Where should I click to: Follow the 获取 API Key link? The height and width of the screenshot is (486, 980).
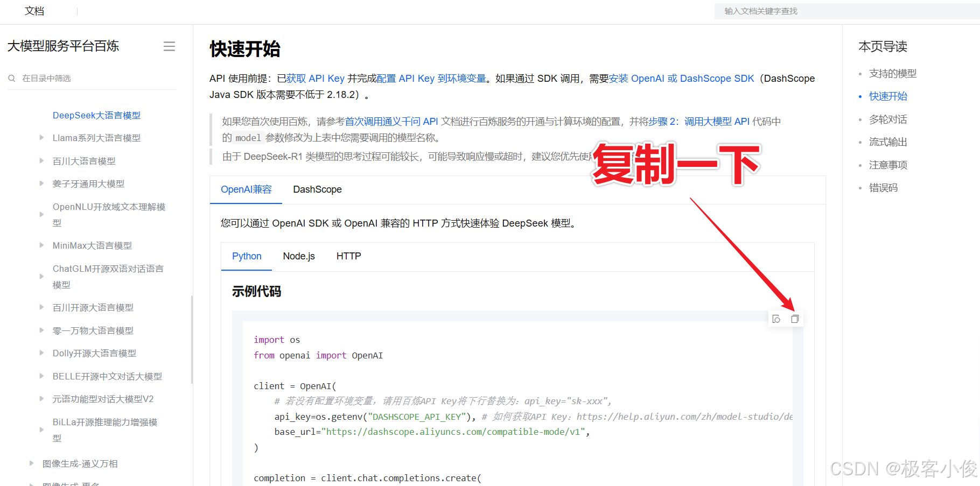316,79
